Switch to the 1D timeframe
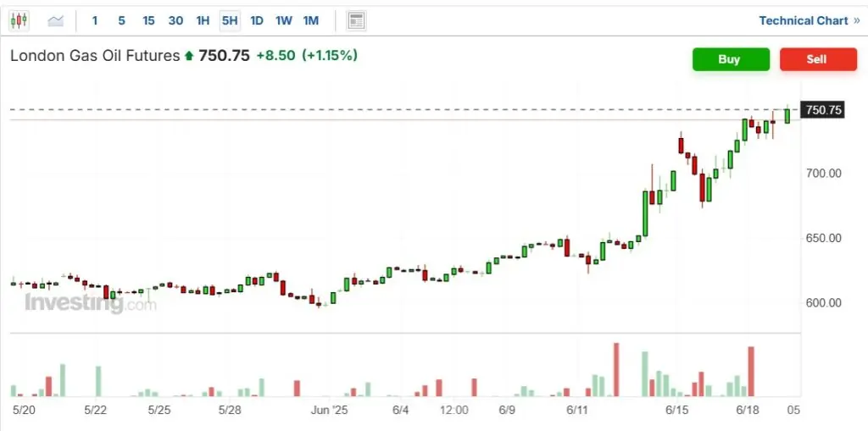 point(256,21)
